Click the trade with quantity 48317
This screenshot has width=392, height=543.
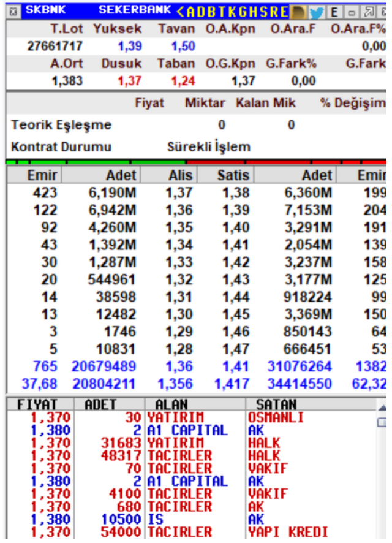click(121, 456)
